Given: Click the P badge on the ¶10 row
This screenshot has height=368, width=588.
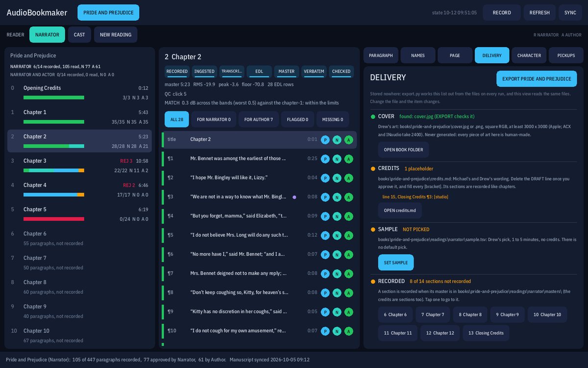Looking at the screenshot, I should click(x=325, y=331).
